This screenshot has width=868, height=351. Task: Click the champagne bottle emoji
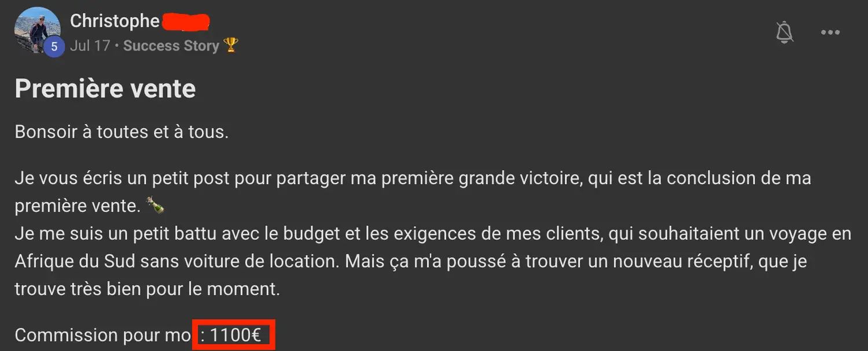click(155, 205)
